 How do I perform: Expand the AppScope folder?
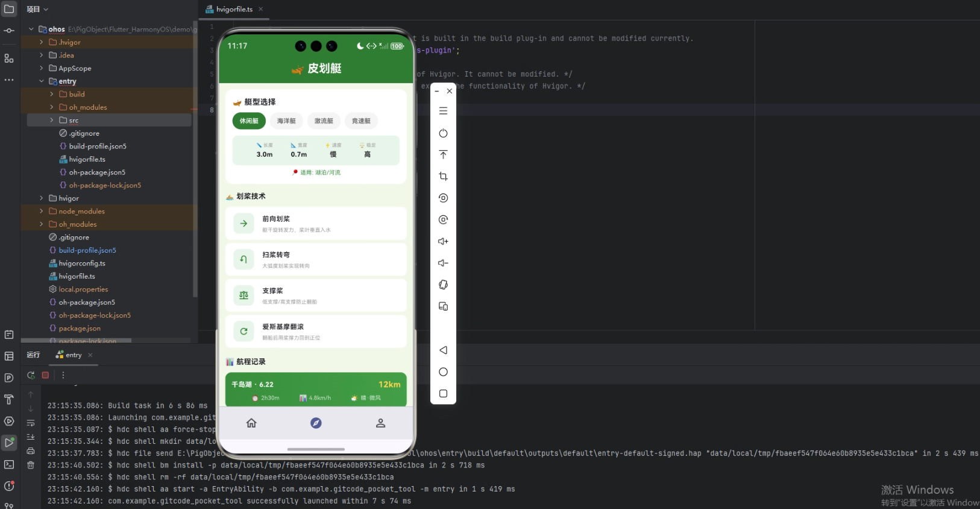(x=42, y=68)
